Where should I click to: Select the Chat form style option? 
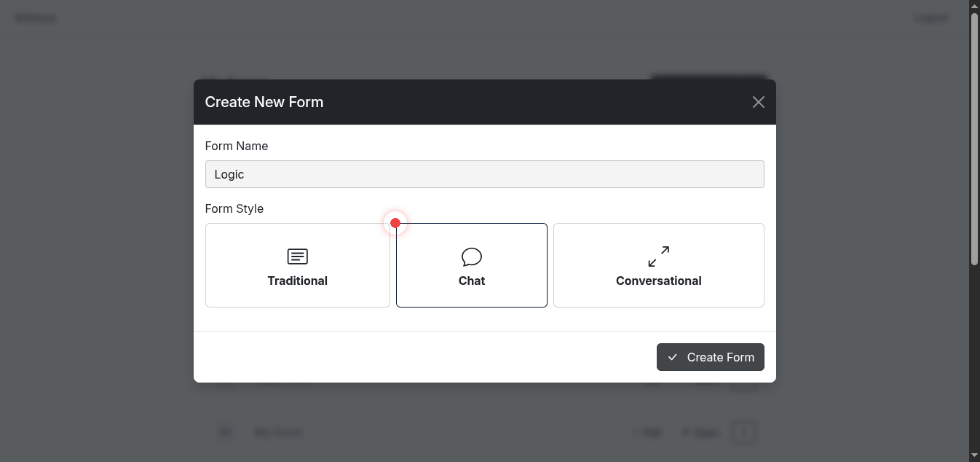pyautogui.click(x=471, y=265)
